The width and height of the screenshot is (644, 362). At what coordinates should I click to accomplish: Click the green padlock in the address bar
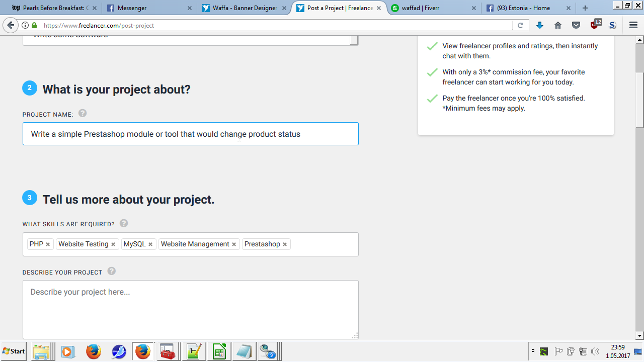tap(34, 25)
